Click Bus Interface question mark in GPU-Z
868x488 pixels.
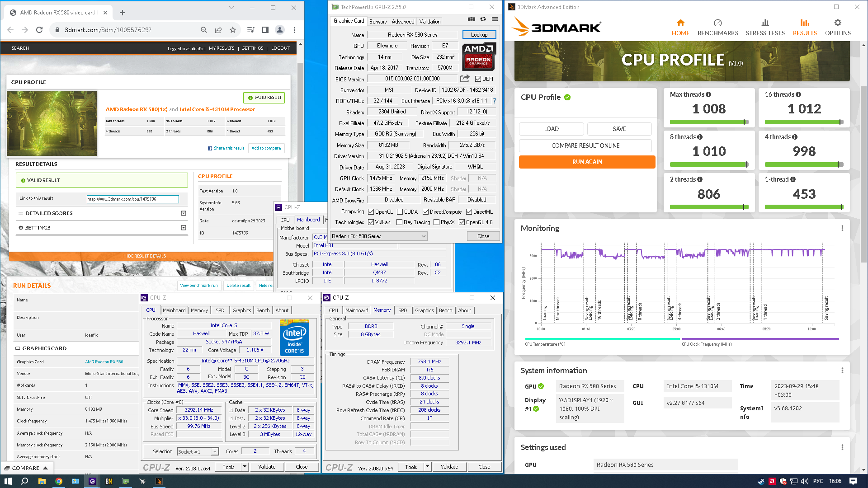(x=495, y=101)
